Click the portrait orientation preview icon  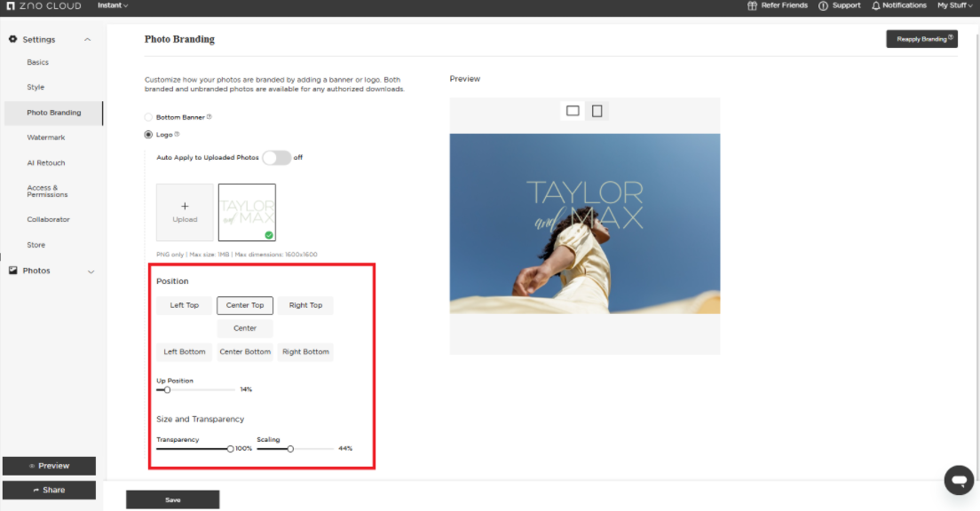pyautogui.click(x=597, y=111)
